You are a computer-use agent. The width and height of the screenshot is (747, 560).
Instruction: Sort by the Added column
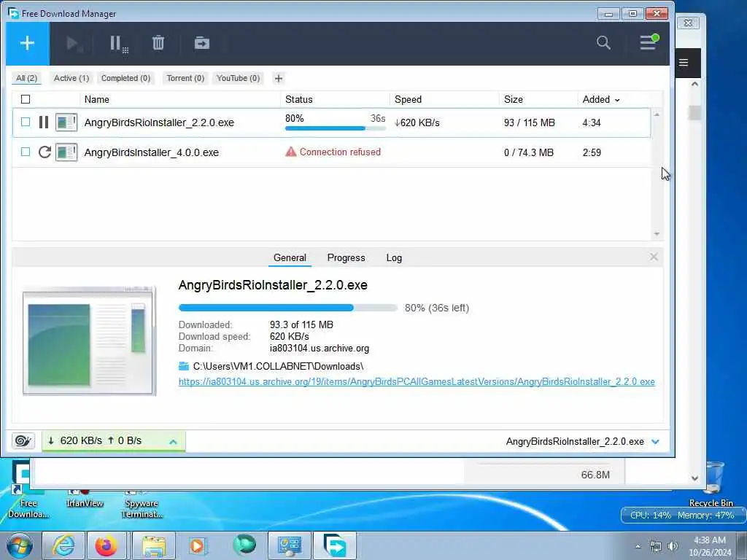(x=601, y=99)
